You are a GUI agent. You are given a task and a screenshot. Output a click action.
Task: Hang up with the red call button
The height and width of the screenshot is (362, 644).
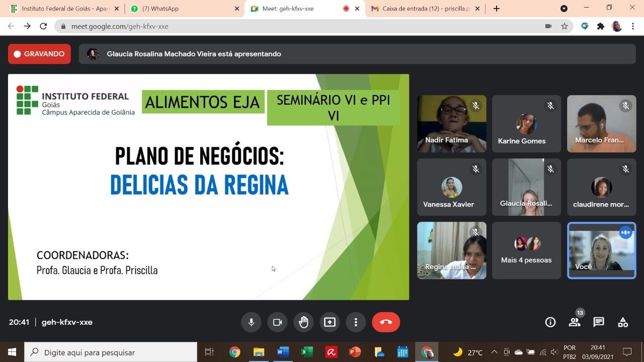tap(386, 322)
